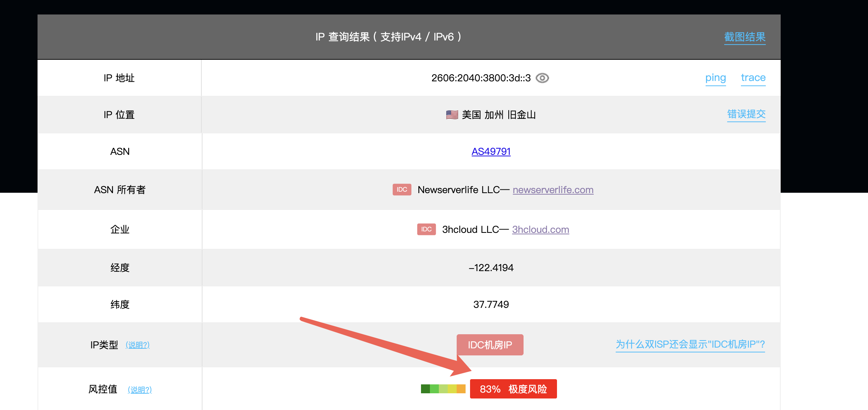Run trace on this IP address

click(753, 78)
